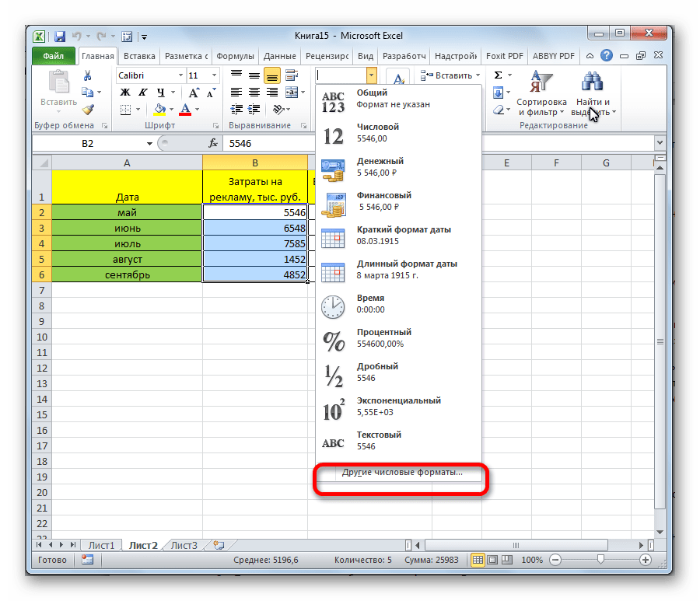
Task: Click the AutoSum sigma icon
Action: click(x=499, y=75)
